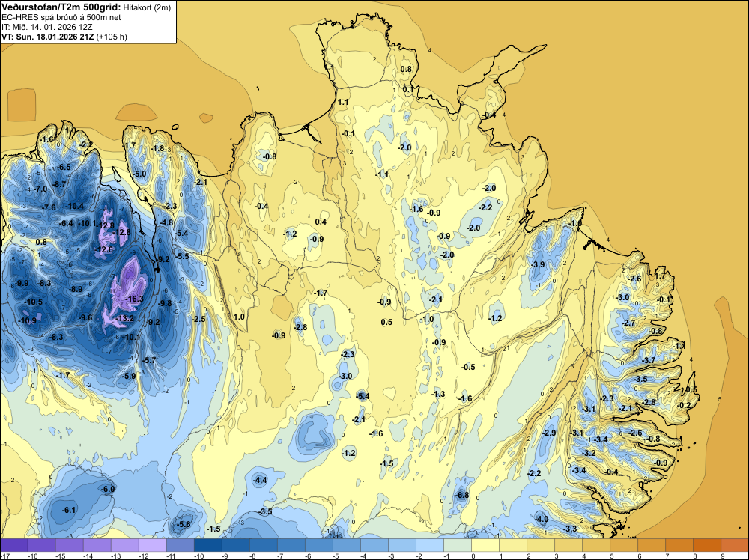
Task: Select the -3.9 temperature value
Action: (x=538, y=264)
